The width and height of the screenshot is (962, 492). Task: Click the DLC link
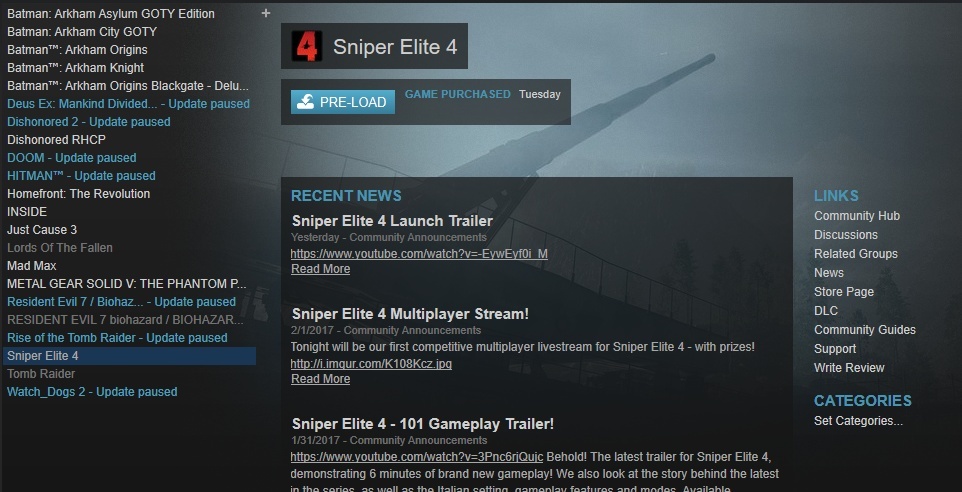click(826, 311)
